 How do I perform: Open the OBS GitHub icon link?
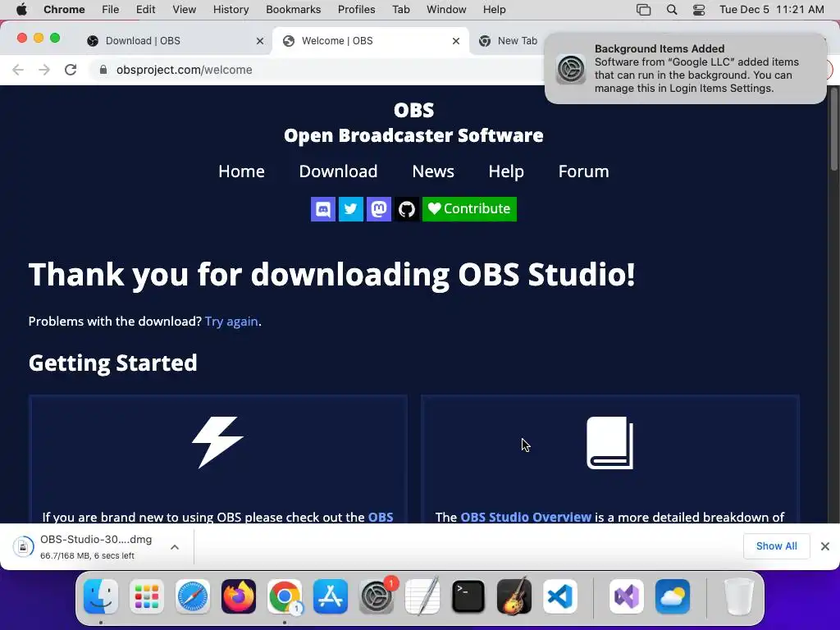[407, 209]
